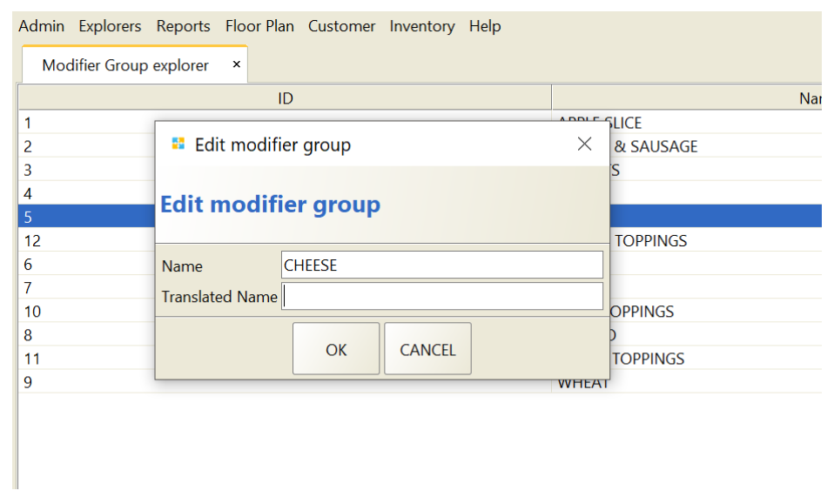Open the Inventory menu
Screen dimensions: 834x504
pyautogui.click(x=422, y=26)
